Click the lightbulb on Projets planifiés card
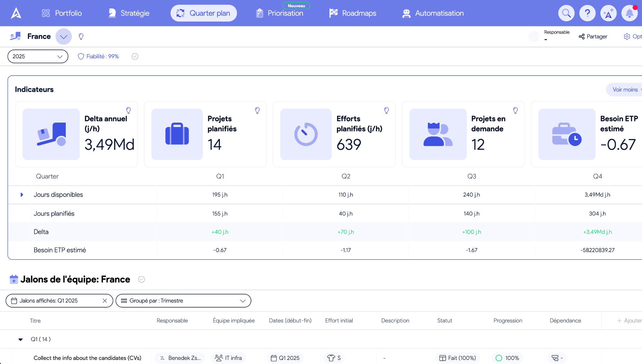The height and width of the screenshot is (364, 642). coord(257,110)
